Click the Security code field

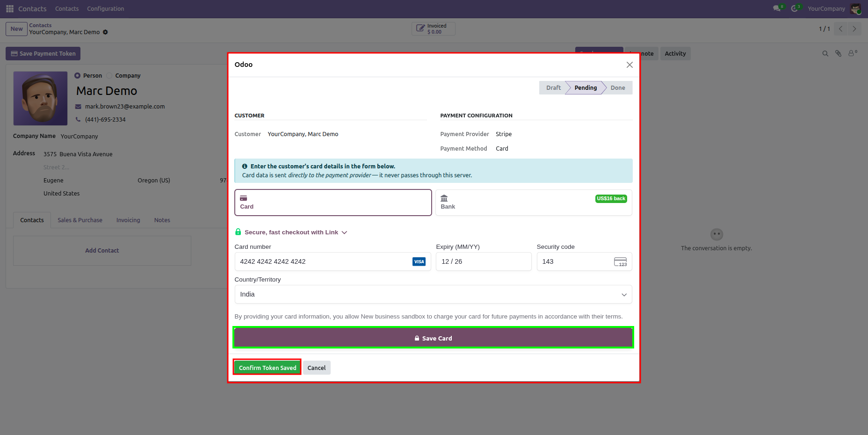[x=585, y=262]
